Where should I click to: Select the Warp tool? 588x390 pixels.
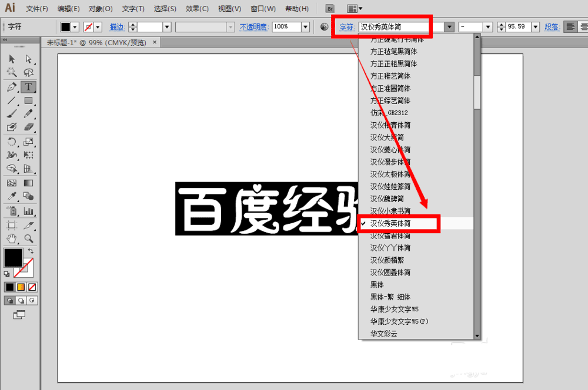pos(12,155)
